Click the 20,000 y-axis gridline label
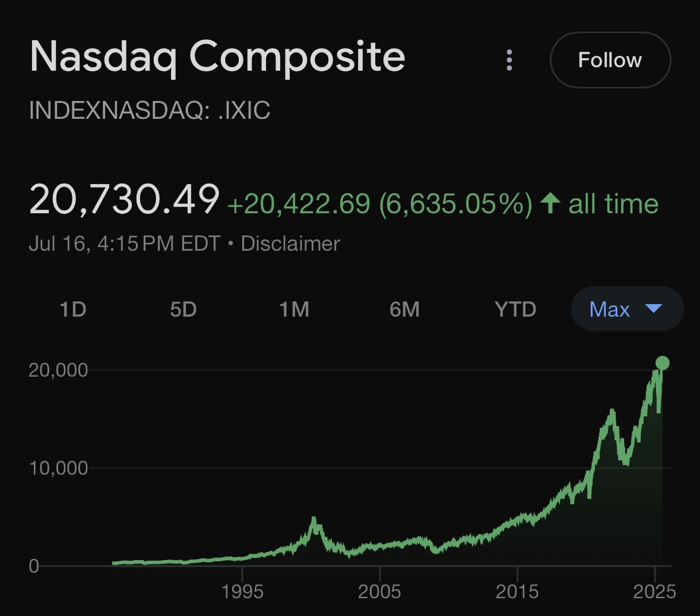700x616 pixels. click(x=58, y=370)
